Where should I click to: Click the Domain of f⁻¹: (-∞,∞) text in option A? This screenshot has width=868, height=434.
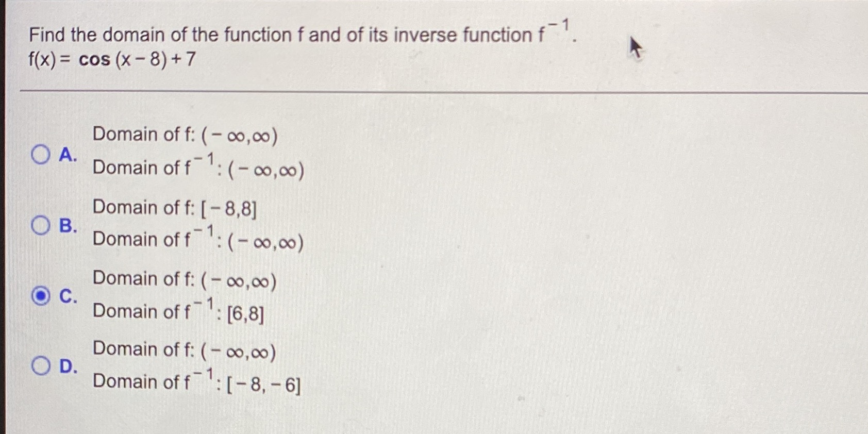[198, 169]
